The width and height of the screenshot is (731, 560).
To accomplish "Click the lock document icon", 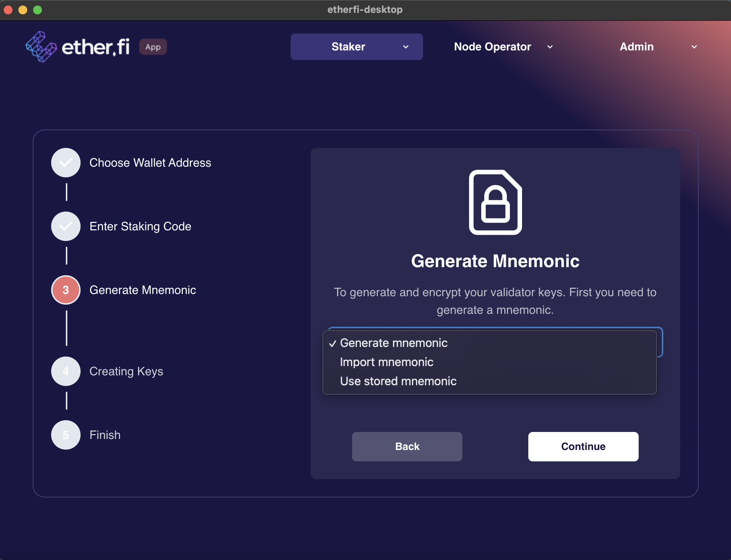I will (x=495, y=202).
